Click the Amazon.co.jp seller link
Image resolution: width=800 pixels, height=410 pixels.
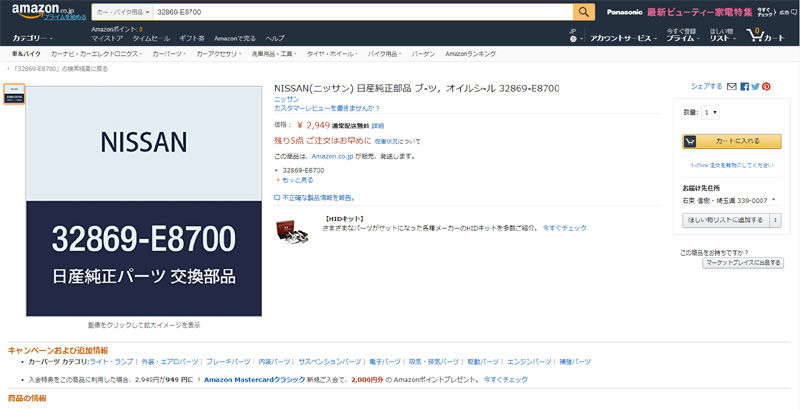[x=333, y=157]
